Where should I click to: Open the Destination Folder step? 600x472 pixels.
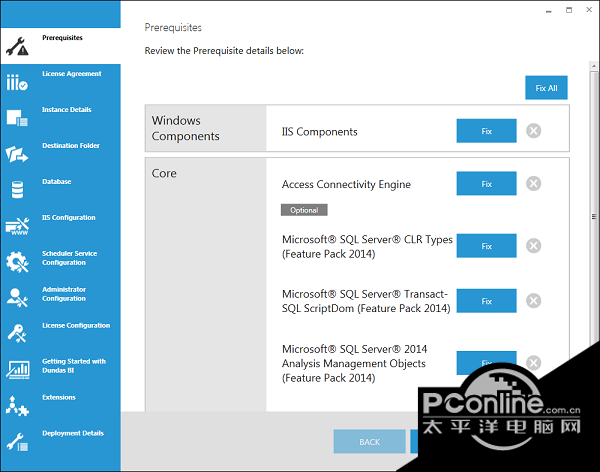click(x=60, y=154)
